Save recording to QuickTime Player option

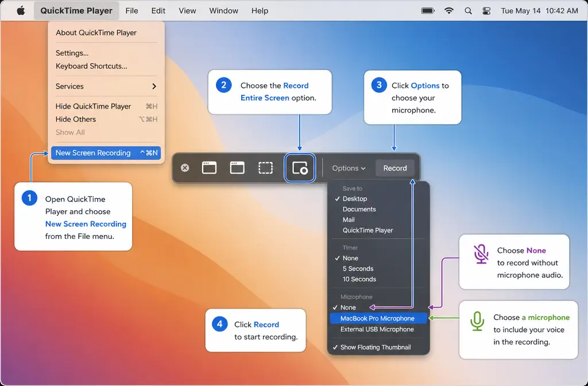(378, 230)
